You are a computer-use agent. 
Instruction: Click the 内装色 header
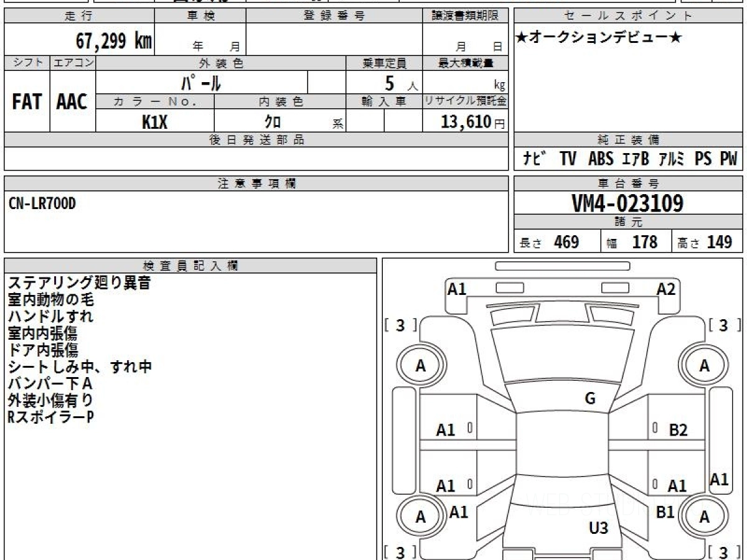pyautogui.click(x=280, y=102)
